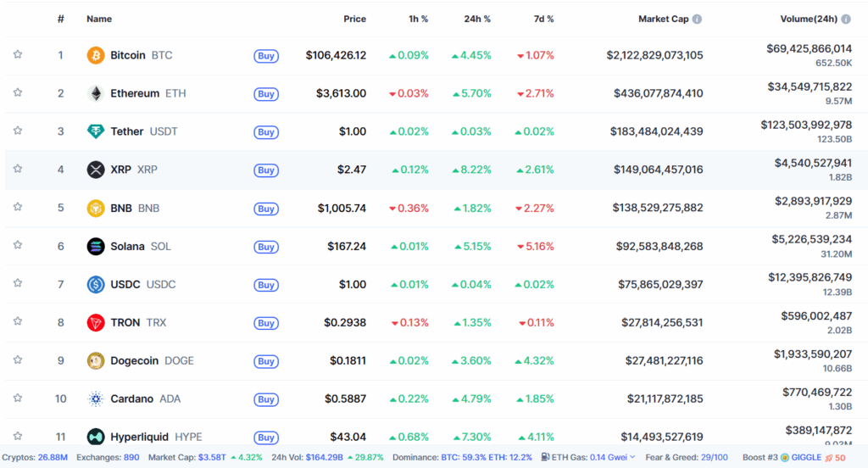
Task: Click the Buy button for Ethereum
Action: 266,93
